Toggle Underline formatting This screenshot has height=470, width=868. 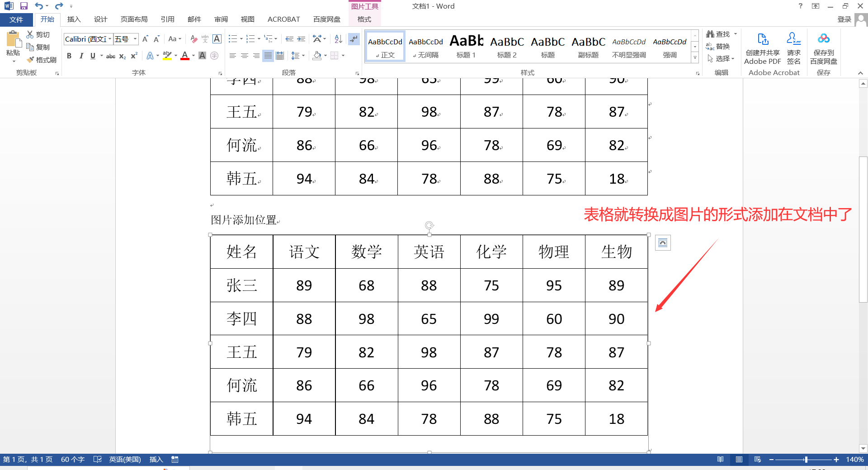click(93, 56)
